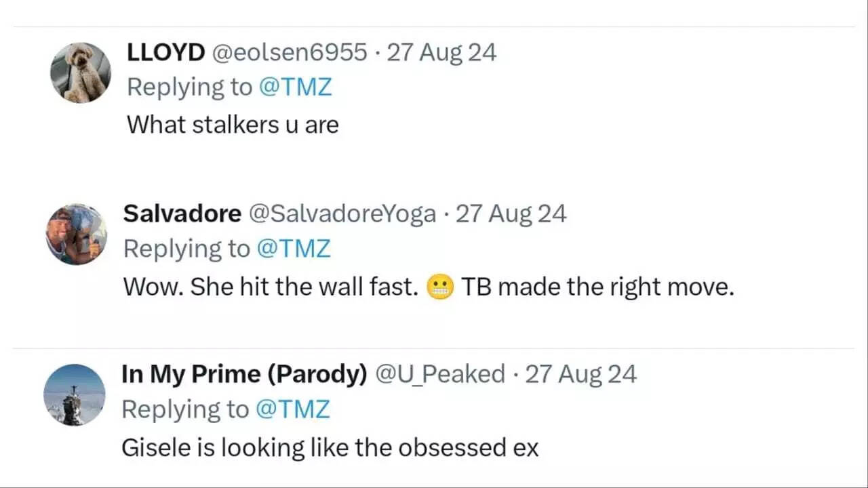Open LLOYD display name profile
Viewport: 868px width, 488px height.
[165, 52]
